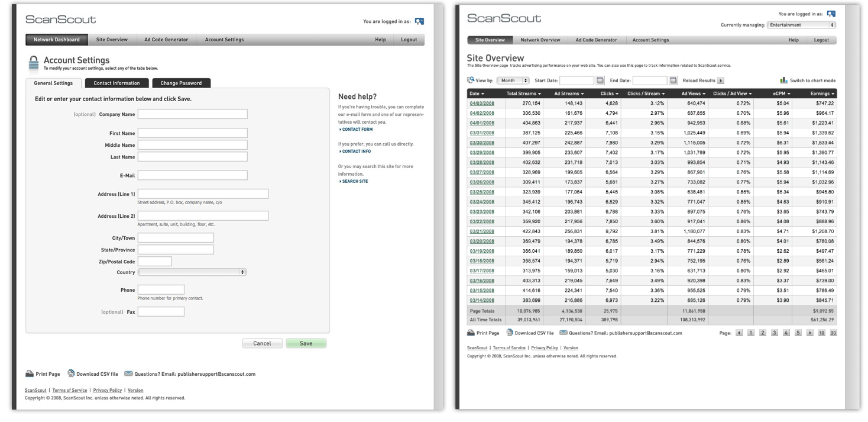This screenshot has height=422, width=868.
Task: Click Help on the Account Settings page
Action: click(380, 40)
